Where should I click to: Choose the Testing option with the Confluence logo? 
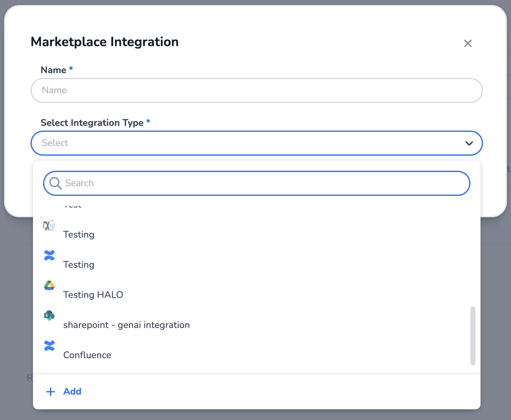79,265
